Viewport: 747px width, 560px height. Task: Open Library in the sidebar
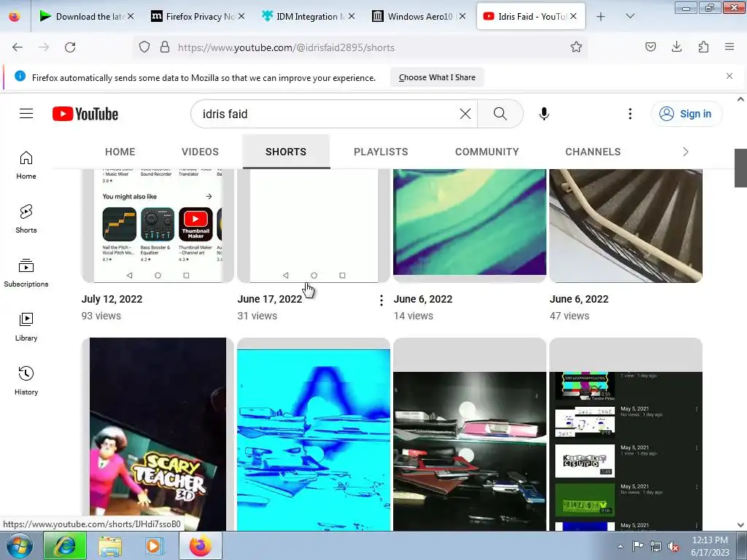[26, 327]
